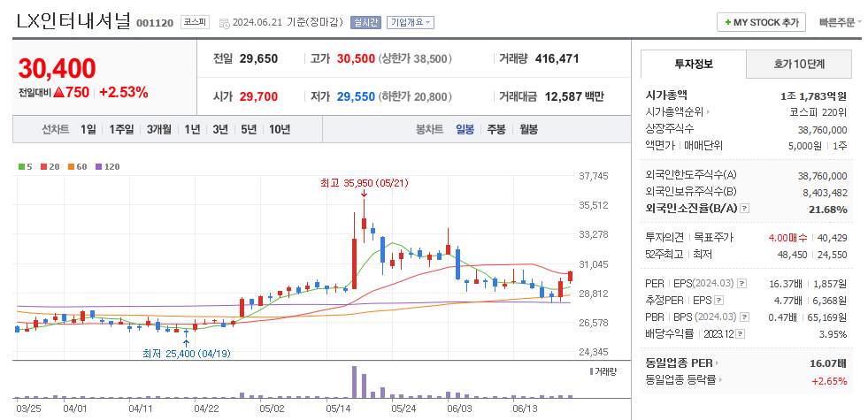This screenshot has width=868, height=420.
Task: Click the LX인터내셔널 stock name heading
Action: point(73,21)
